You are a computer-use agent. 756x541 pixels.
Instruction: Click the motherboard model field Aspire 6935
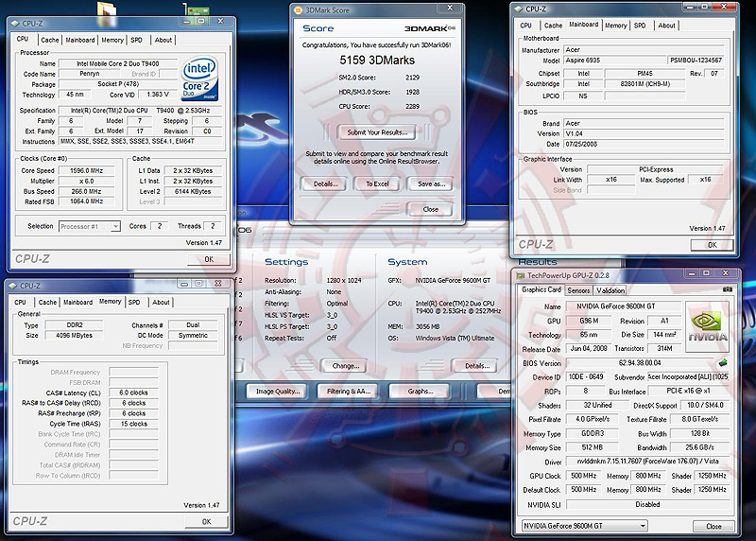coord(615,61)
